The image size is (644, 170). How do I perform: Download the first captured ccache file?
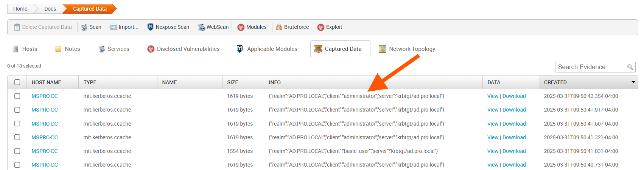coord(514,96)
